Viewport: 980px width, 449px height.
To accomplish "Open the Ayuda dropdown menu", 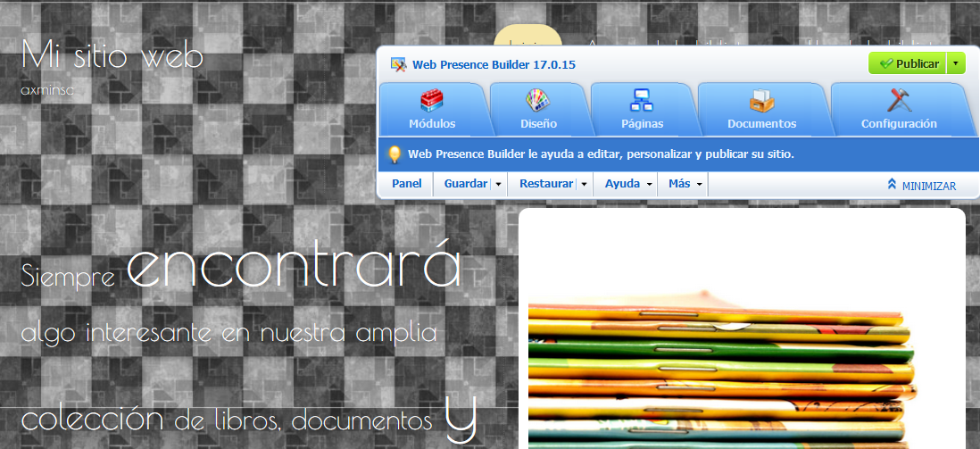I will click(x=628, y=184).
